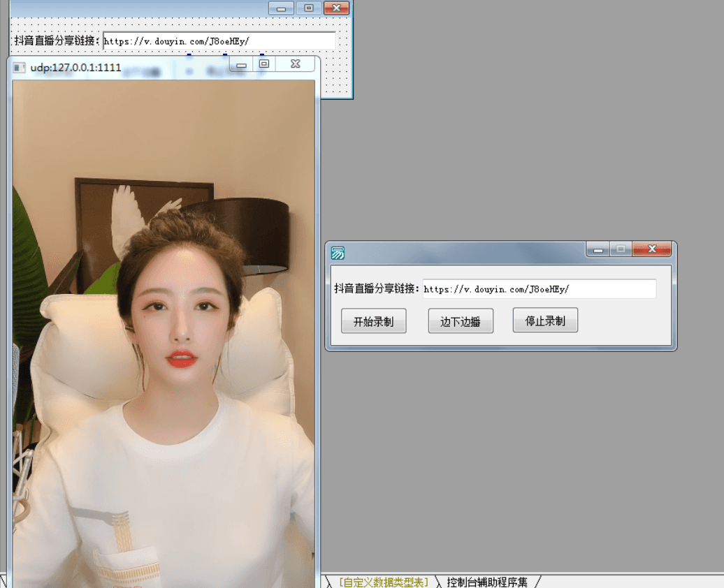Stop recording via the 停止录制 button
Image resolution: width=724 pixels, height=588 pixels.
coord(544,320)
